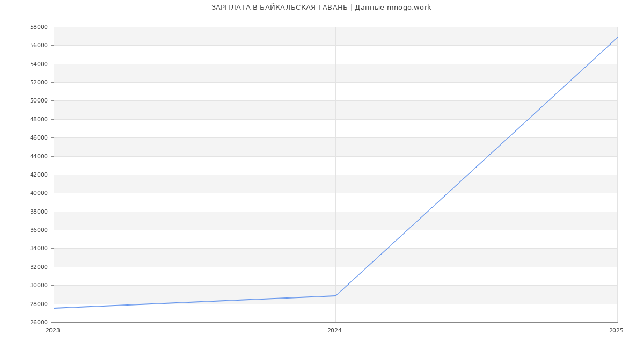644x349 pixels.
Task: Click the 50000 y-axis label
Action: point(39,101)
